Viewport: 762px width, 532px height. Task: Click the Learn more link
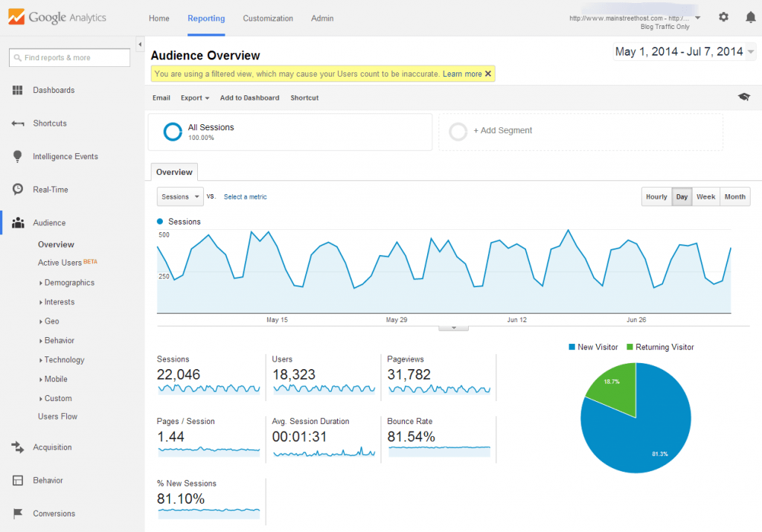point(463,74)
